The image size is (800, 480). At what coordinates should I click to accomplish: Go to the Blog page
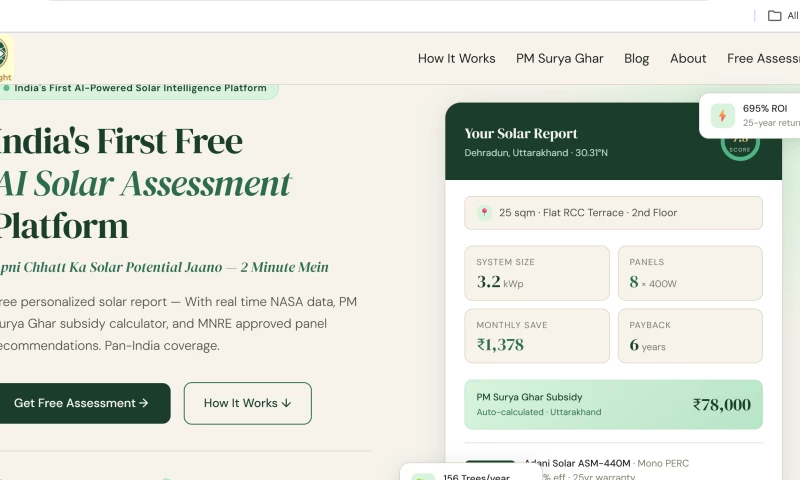coord(636,59)
